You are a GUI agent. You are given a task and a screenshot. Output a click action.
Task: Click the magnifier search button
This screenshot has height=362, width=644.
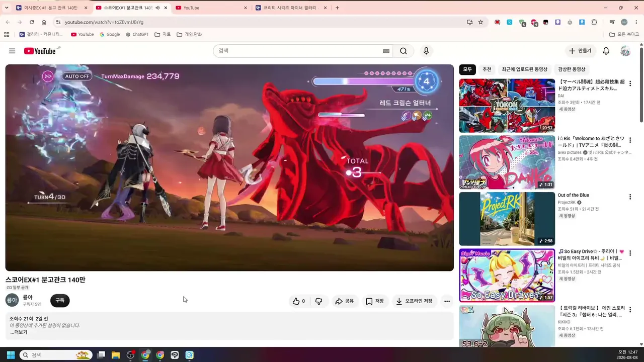(x=404, y=51)
